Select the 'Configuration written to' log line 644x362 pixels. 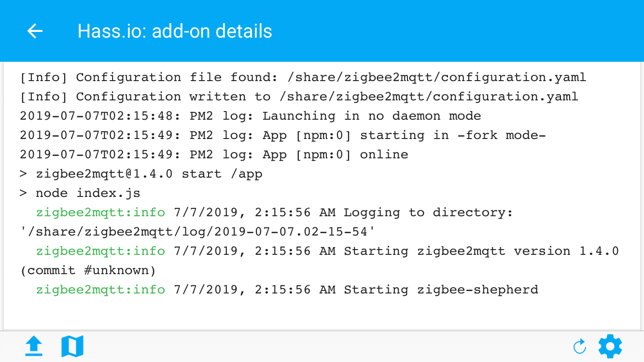tap(299, 97)
